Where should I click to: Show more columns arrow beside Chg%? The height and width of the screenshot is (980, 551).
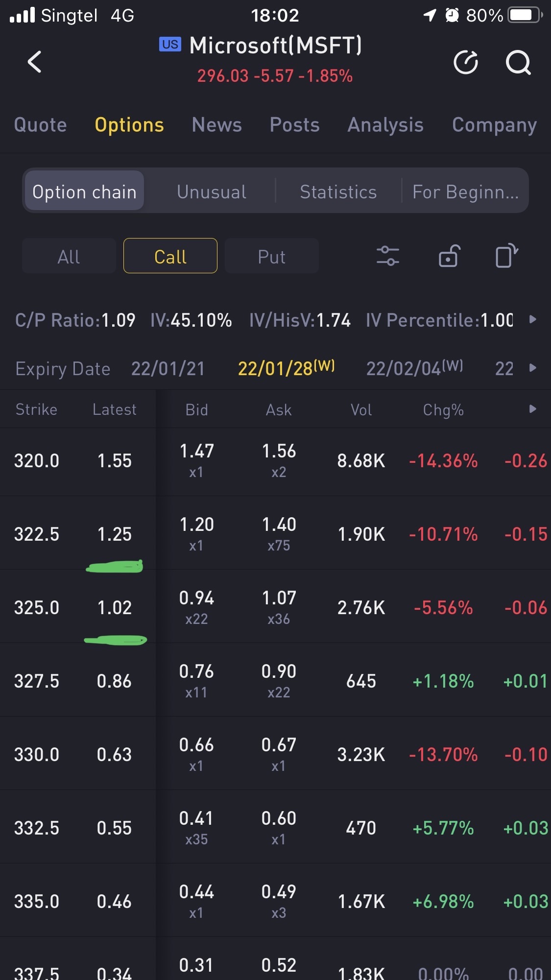pyautogui.click(x=533, y=409)
